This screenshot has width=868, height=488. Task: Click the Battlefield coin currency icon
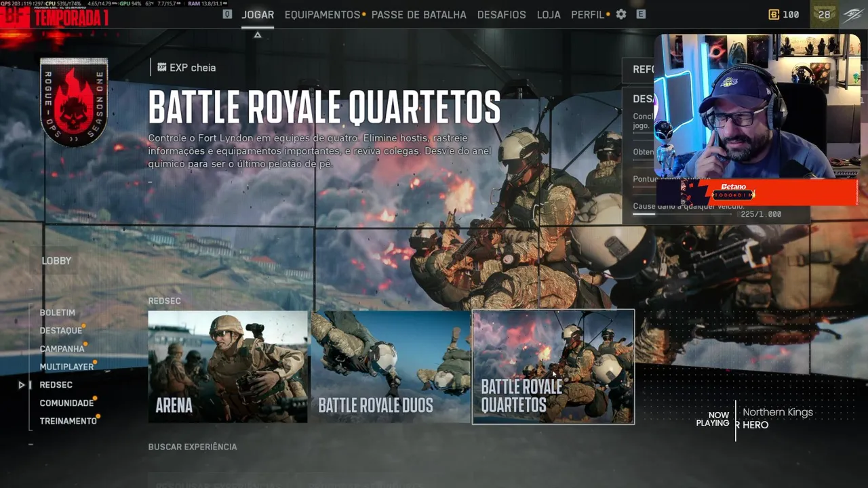[x=774, y=14]
